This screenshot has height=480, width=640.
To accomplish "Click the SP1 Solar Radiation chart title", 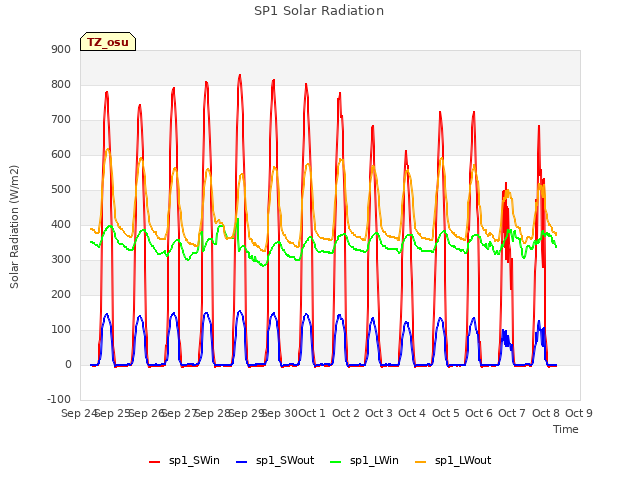I will pos(319,11).
